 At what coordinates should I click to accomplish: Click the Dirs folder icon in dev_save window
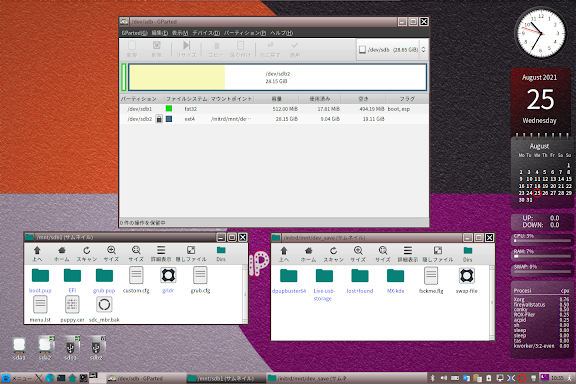pos(468,251)
